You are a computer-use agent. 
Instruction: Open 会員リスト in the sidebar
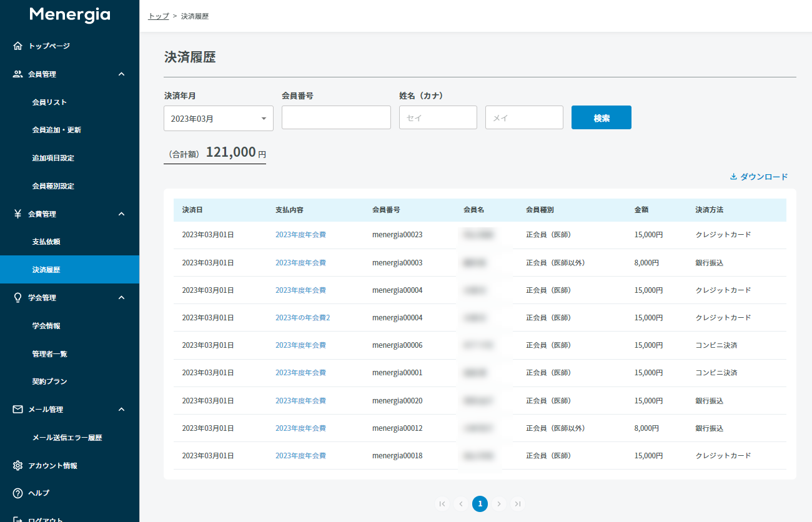[x=49, y=102]
